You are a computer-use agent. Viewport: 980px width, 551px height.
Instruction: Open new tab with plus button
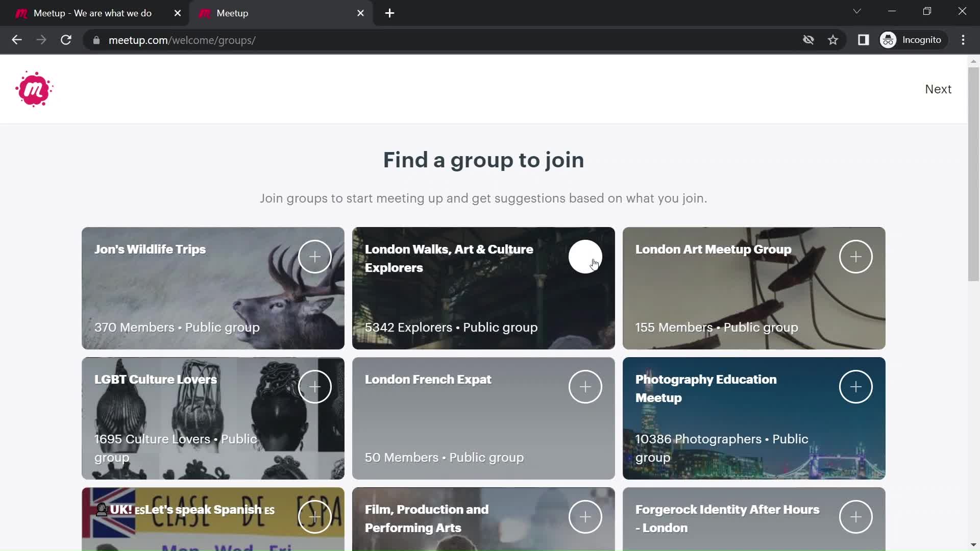(390, 13)
